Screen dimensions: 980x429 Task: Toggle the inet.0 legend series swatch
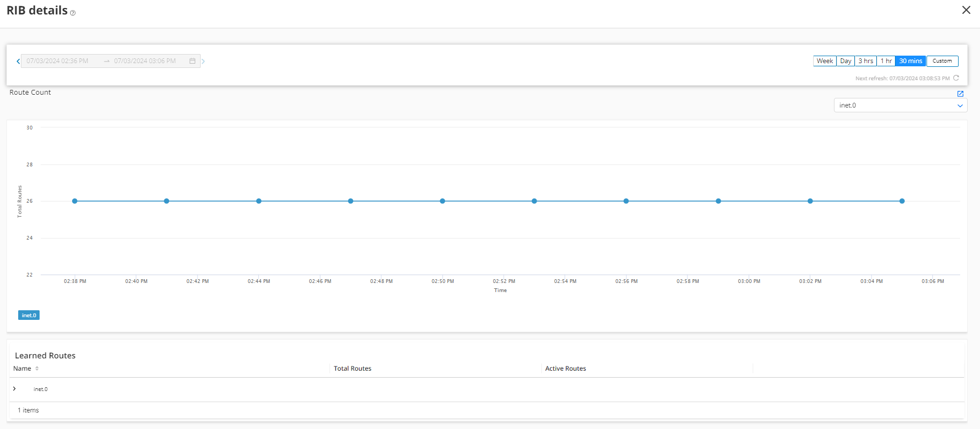(29, 316)
